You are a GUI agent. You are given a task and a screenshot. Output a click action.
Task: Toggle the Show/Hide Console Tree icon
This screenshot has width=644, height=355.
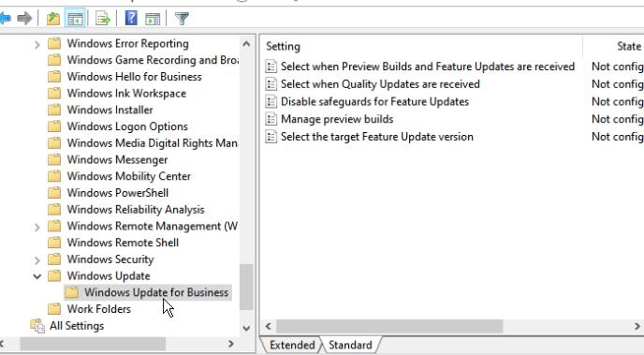pyautogui.click(x=75, y=19)
